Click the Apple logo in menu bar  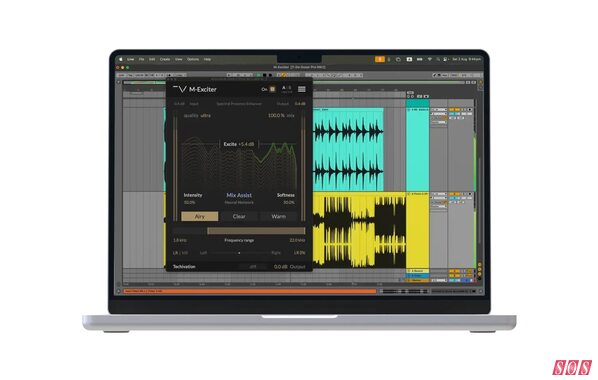point(121,60)
